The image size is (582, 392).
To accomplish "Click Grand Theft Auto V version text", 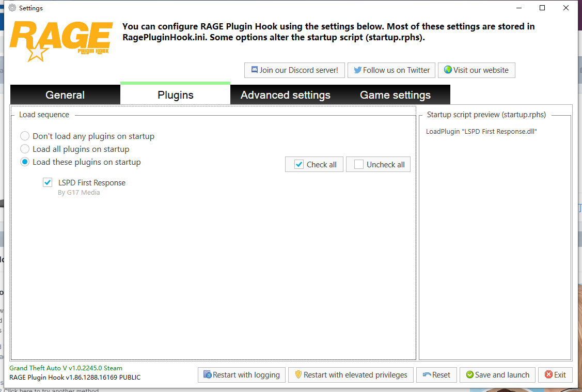I will pos(66,368).
